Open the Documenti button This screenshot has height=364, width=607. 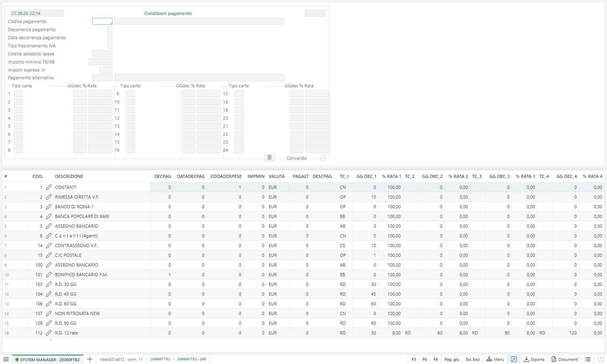[x=565, y=359]
